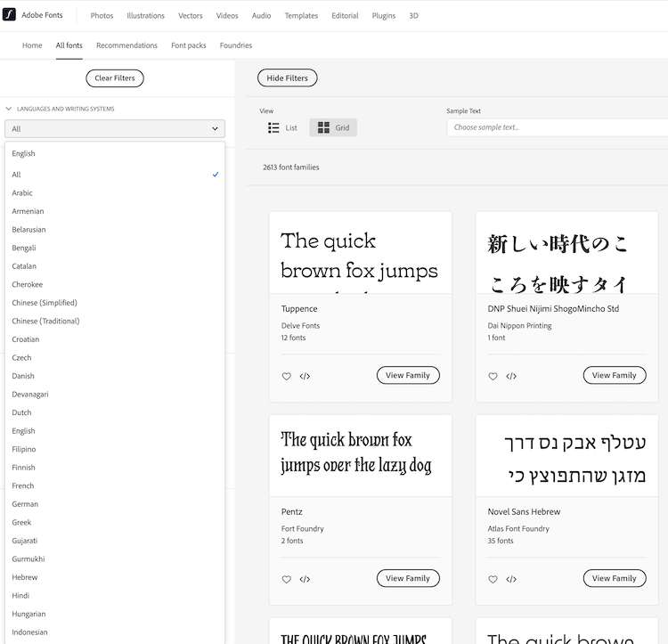
Task: Open web embed code for Pentz
Action: pyautogui.click(x=305, y=579)
